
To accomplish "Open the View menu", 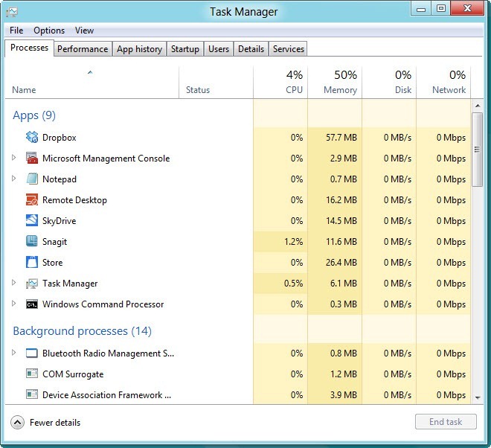I will coord(84,31).
